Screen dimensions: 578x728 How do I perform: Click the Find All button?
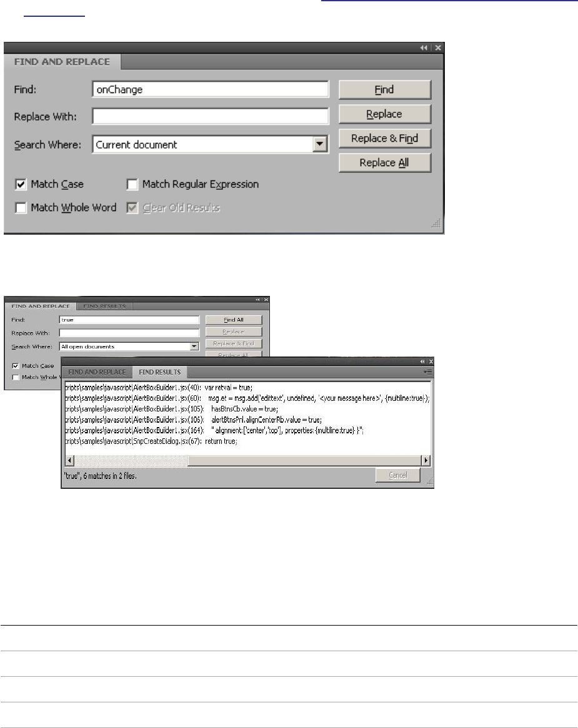(x=234, y=320)
